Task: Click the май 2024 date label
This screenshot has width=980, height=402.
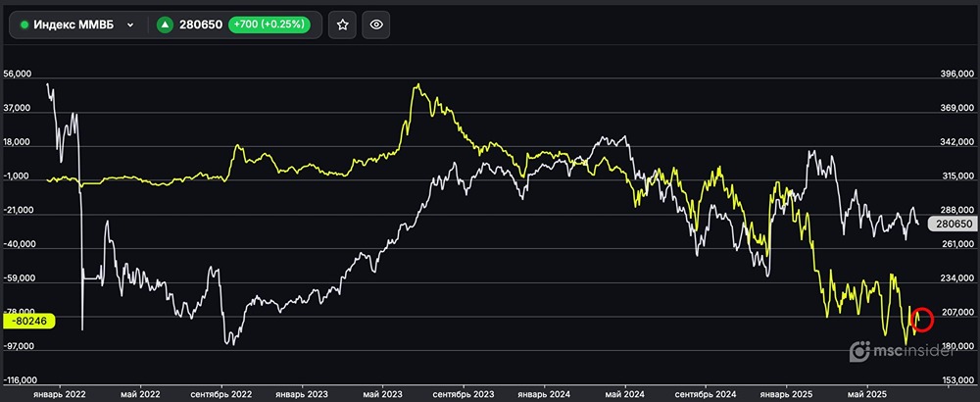Action: (625, 394)
